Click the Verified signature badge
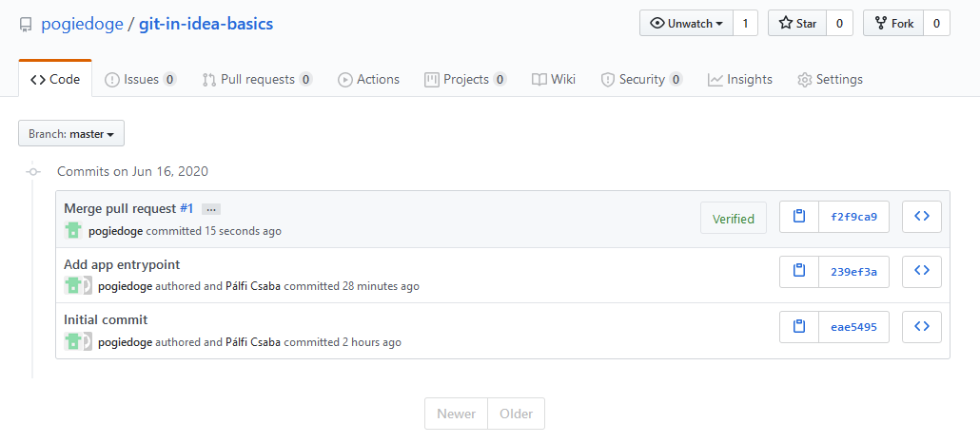This screenshot has height=443, width=980. click(x=734, y=218)
